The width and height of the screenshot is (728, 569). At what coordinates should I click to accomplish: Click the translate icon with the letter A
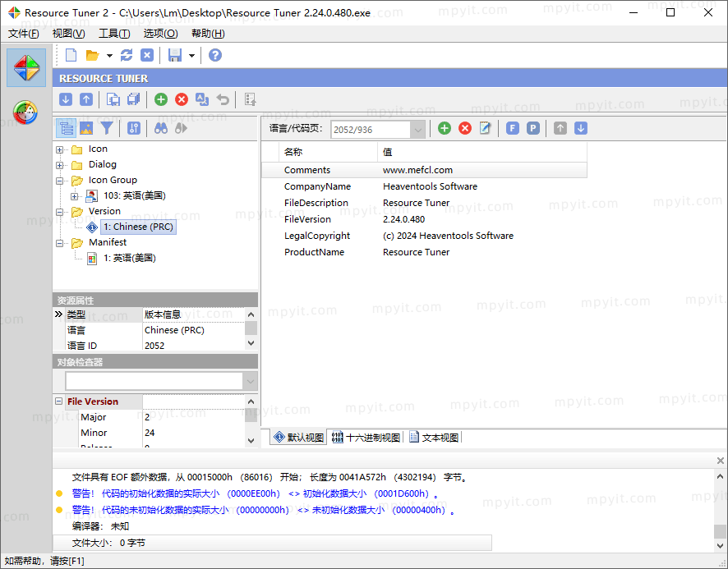point(202,99)
